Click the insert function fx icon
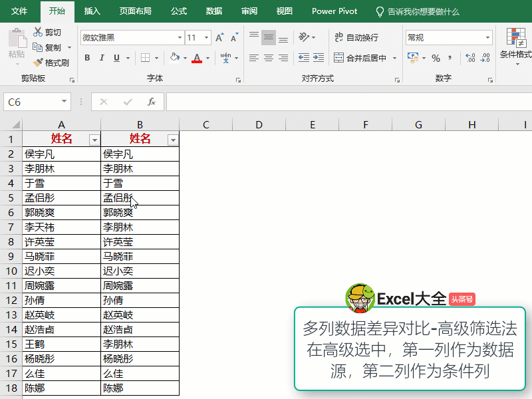 click(152, 102)
